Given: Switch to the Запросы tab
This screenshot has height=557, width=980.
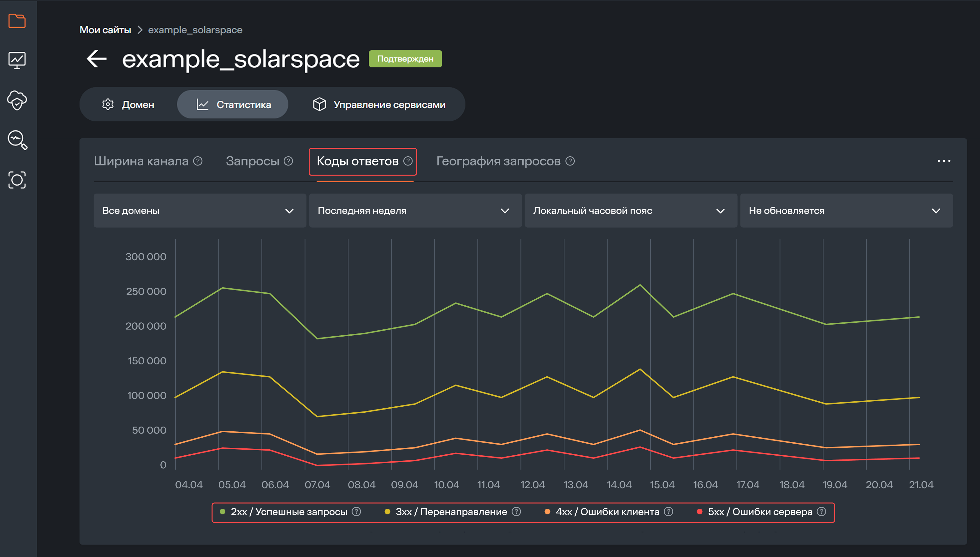Looking at the screenshot, I should tap(252, 161).
